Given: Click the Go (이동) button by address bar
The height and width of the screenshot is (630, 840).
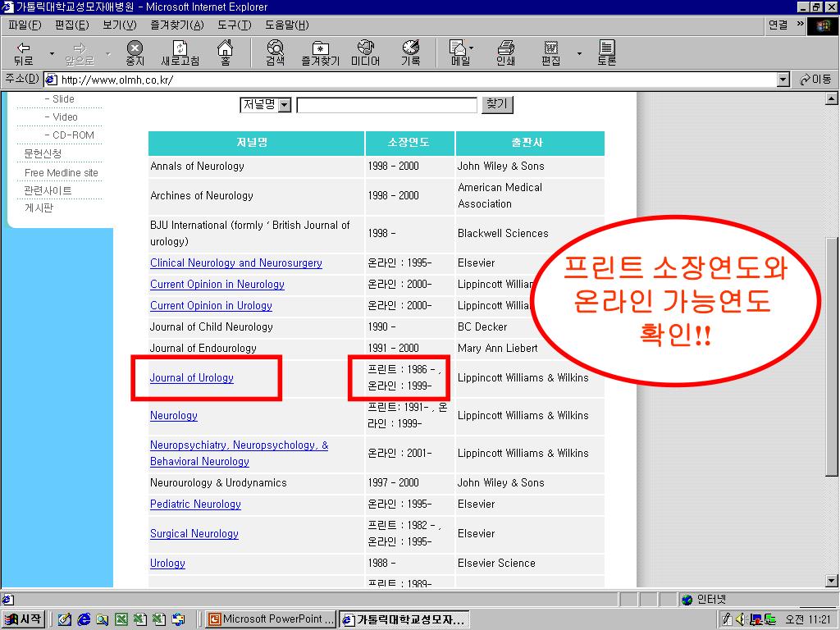Looking at the screenshot, I should coord(815,80).
